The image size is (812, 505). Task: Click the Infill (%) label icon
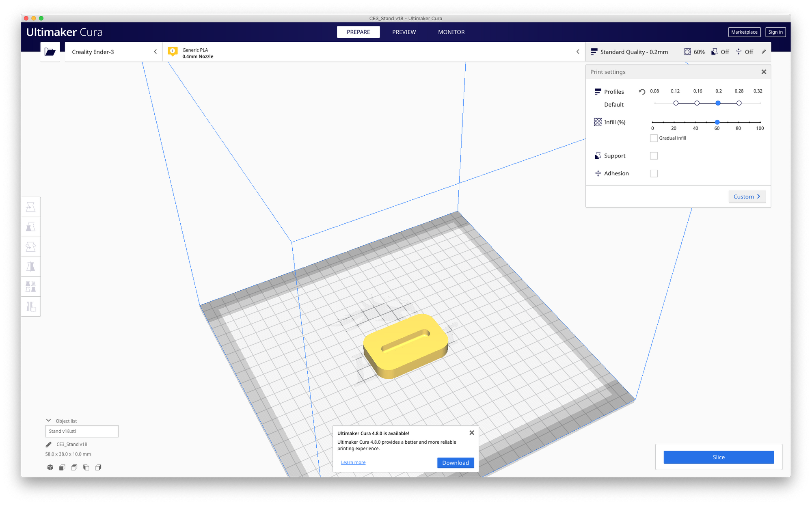coord(598,122)
